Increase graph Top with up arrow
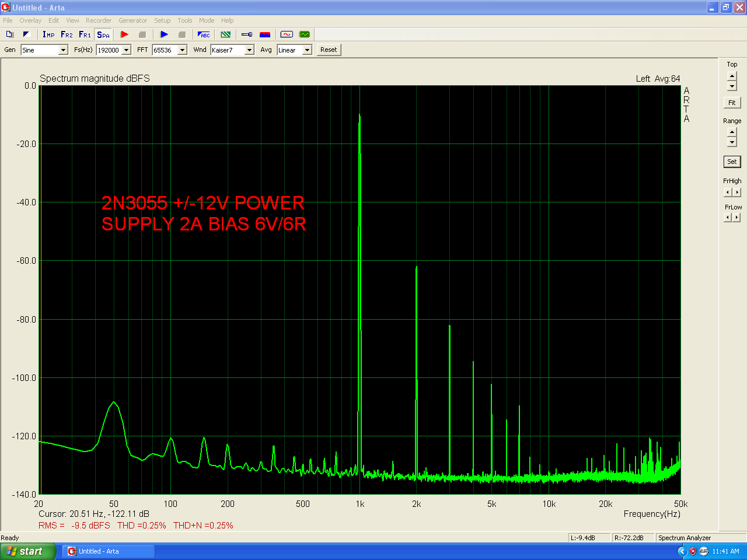 point(732,76)
